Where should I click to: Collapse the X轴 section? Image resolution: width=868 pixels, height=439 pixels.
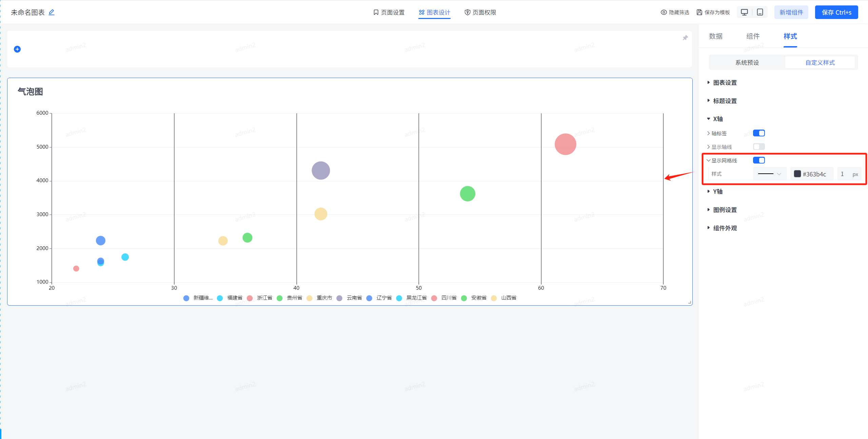pos(715,119)
